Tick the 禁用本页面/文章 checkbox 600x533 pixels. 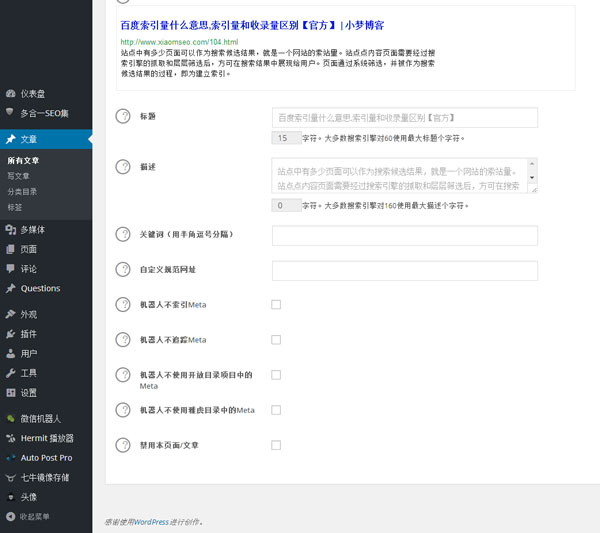point(276,445)
